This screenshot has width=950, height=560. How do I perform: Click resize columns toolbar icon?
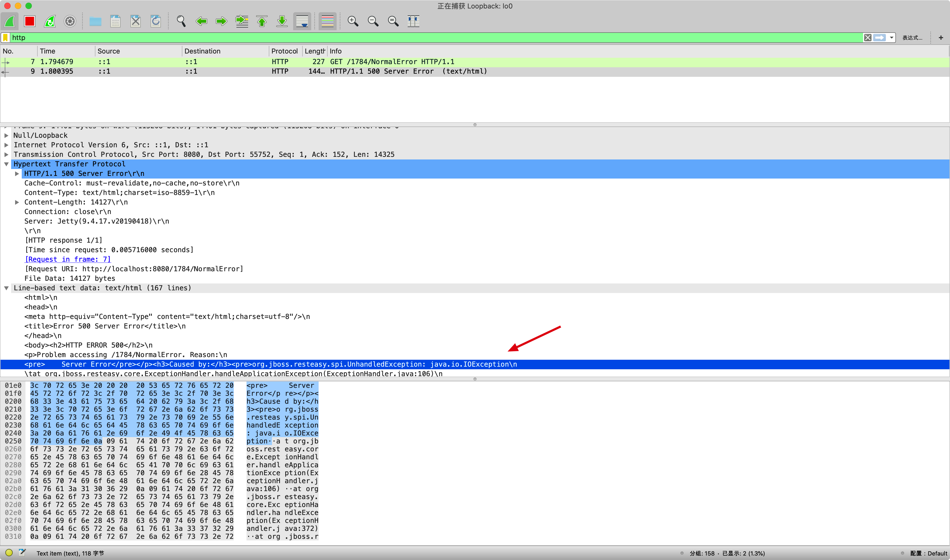tap(414, 21)
